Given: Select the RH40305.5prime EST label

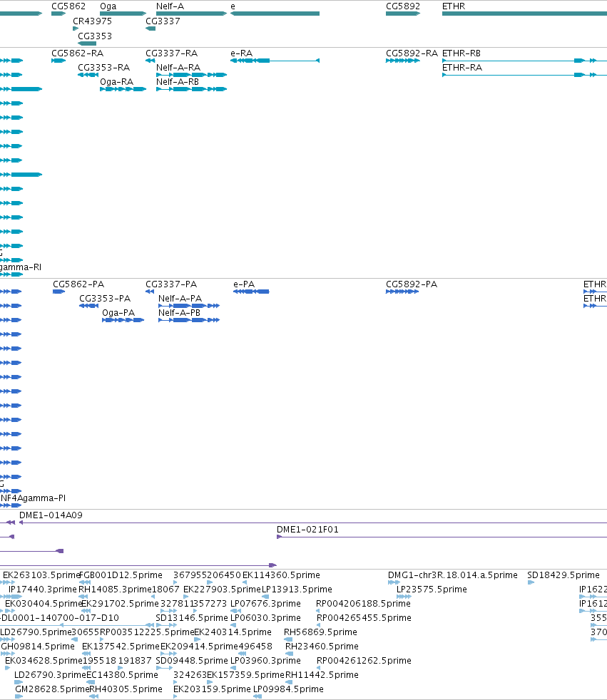Looking at the screenshot, I should coord(126,689).
